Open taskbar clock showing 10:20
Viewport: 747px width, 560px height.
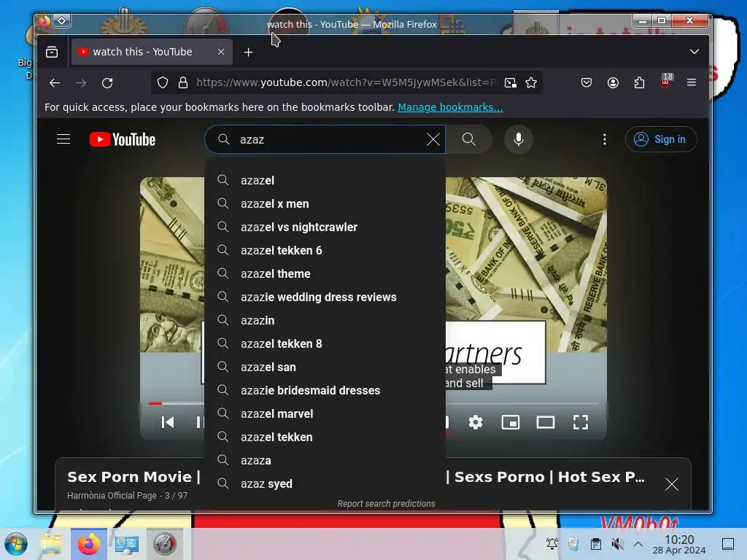click(679, 544)
